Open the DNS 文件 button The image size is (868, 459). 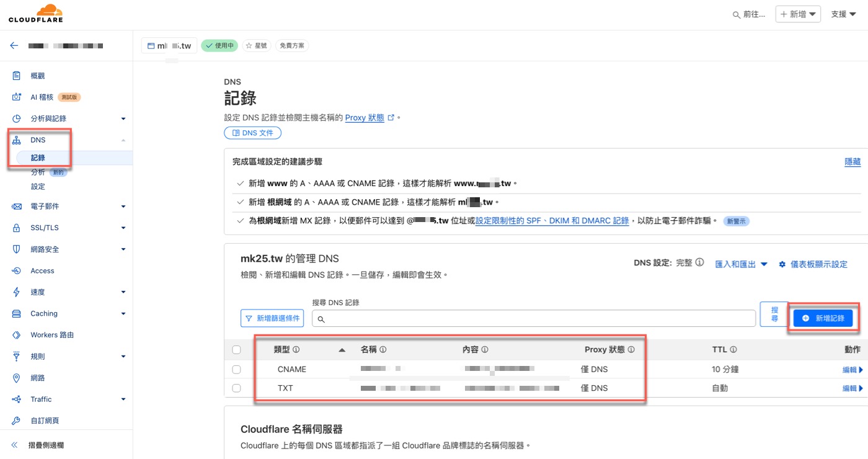point(252,133)
